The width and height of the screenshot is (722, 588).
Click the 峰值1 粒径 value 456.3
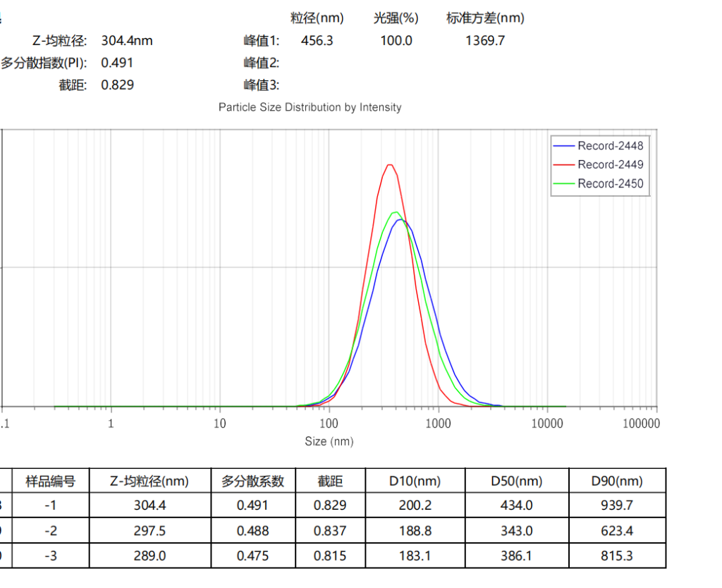[317, 40]
